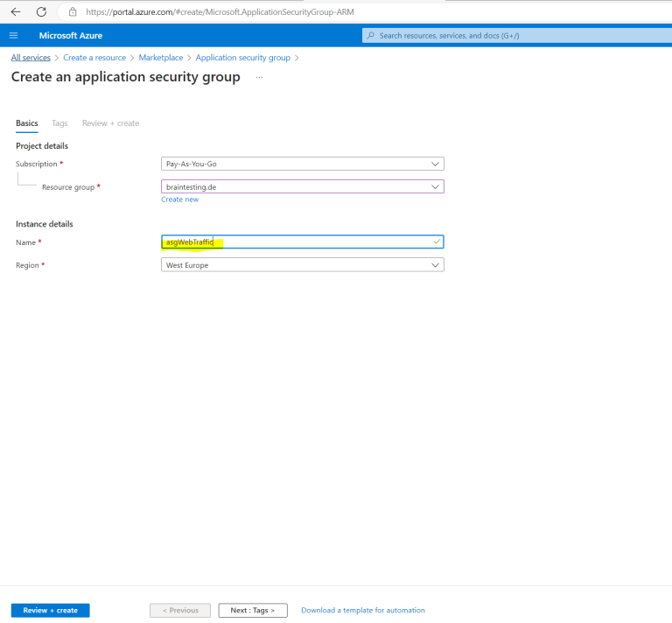Viewport: 672px width, 623px height.
Task: Select the Basics tab
Action: (x=27, y=123)
